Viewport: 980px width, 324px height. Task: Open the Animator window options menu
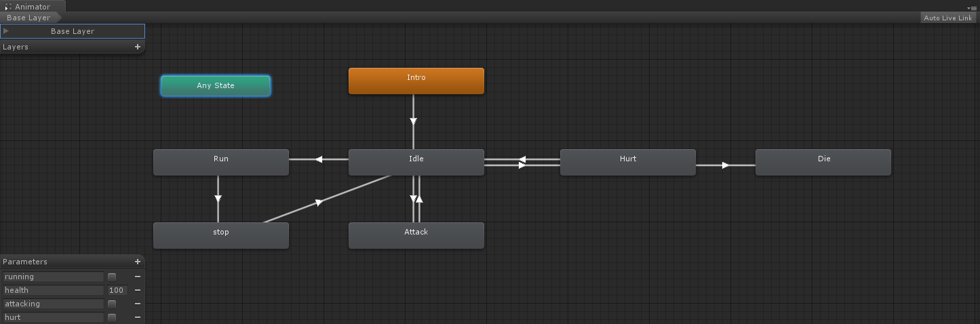click(x=973, y=7)
